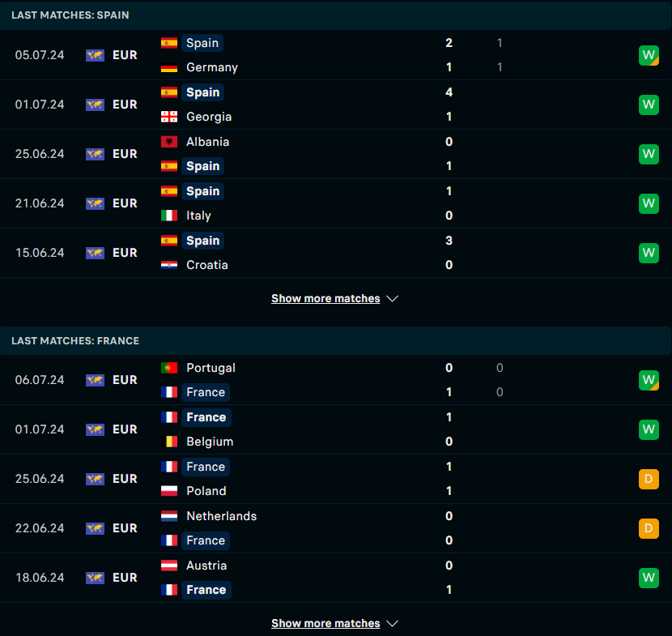672x636 pixels.
Task: Expand Show more matches under France
Action: click(x=325, y=624)
